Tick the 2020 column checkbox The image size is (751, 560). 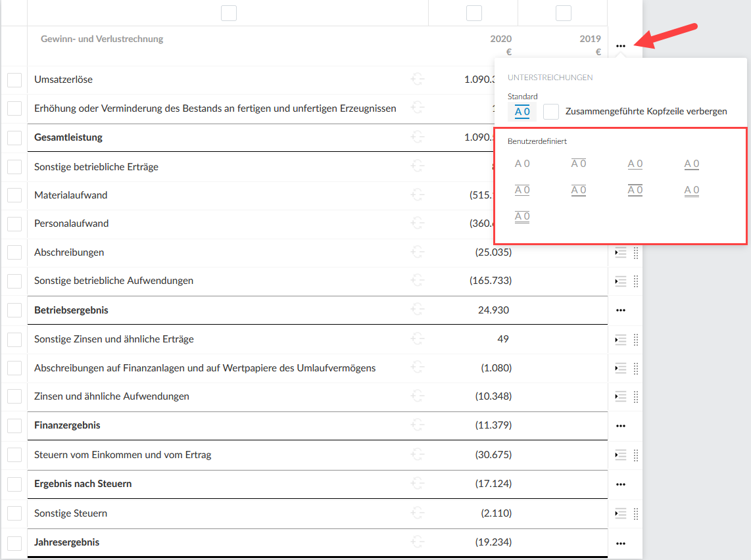(x=473, y=13)
